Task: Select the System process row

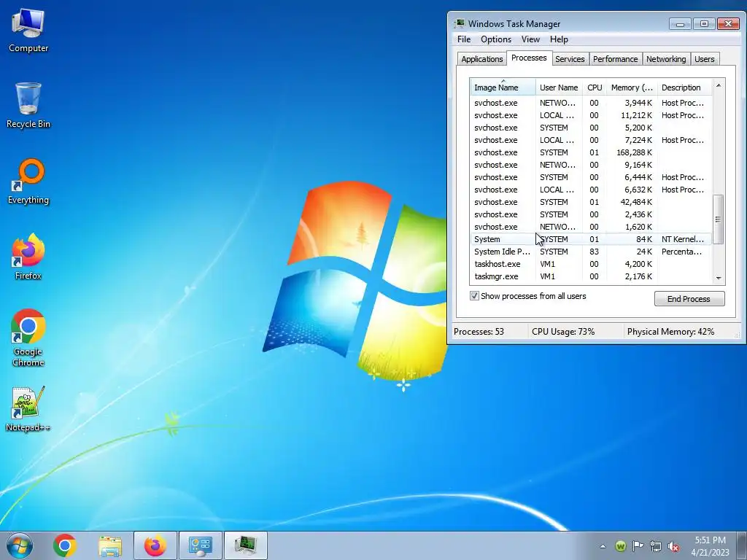Action: tap(591, 239)
